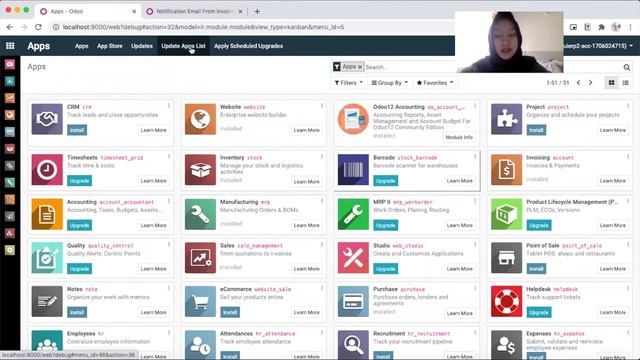Open the Barcode card options menu
Screen dimensions: 640x360
[475, 157]
